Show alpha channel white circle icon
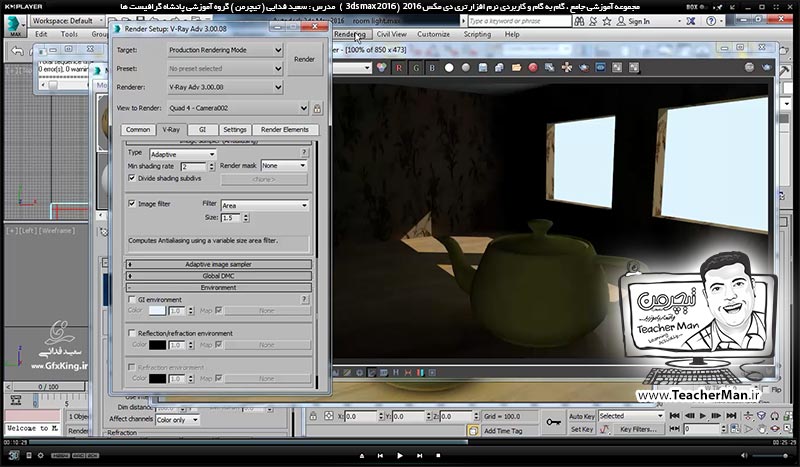This screenshot has width=800, height=467. (449, 68)
